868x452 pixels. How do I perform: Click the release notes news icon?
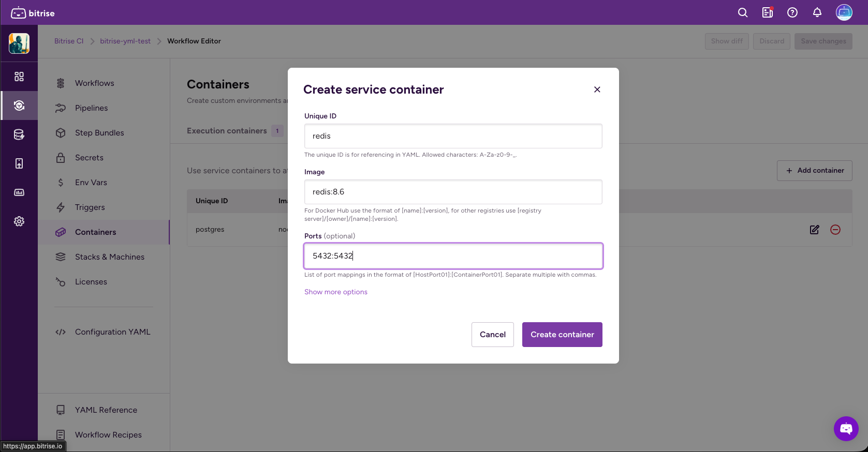[x=768, y=13]
